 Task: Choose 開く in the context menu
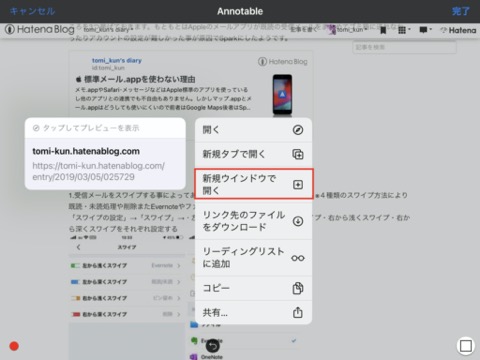pos(253,130)
